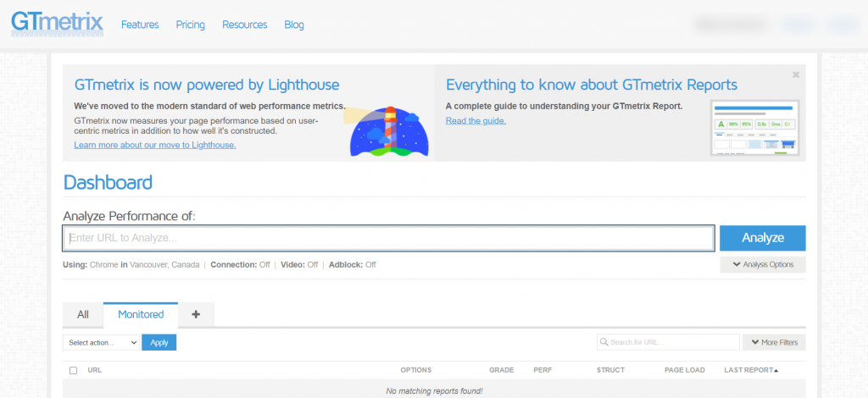
Task: Click the search magnifier icon
Action: pyautogui.click(x=604, y=342)
